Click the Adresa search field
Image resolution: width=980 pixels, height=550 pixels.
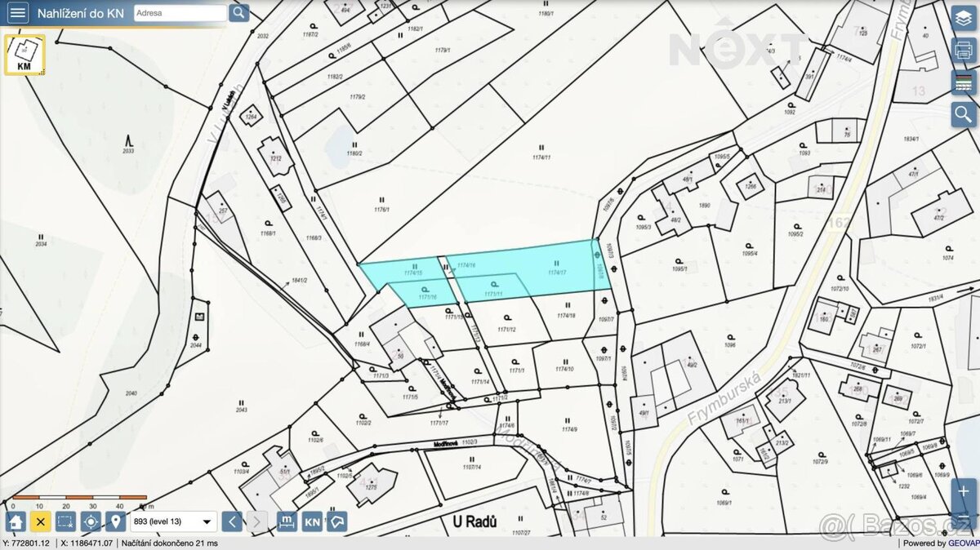(x=180, y=13)
